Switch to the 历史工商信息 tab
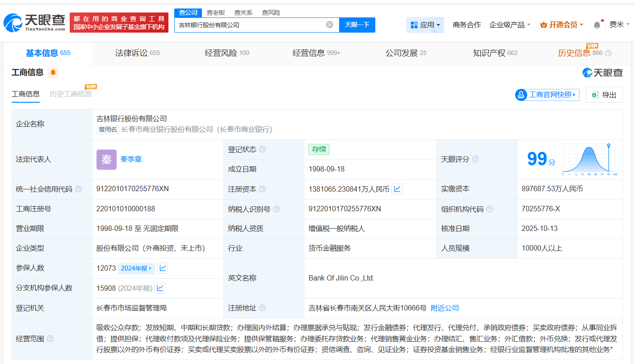 pyautogui.click(x=71, y=95)
